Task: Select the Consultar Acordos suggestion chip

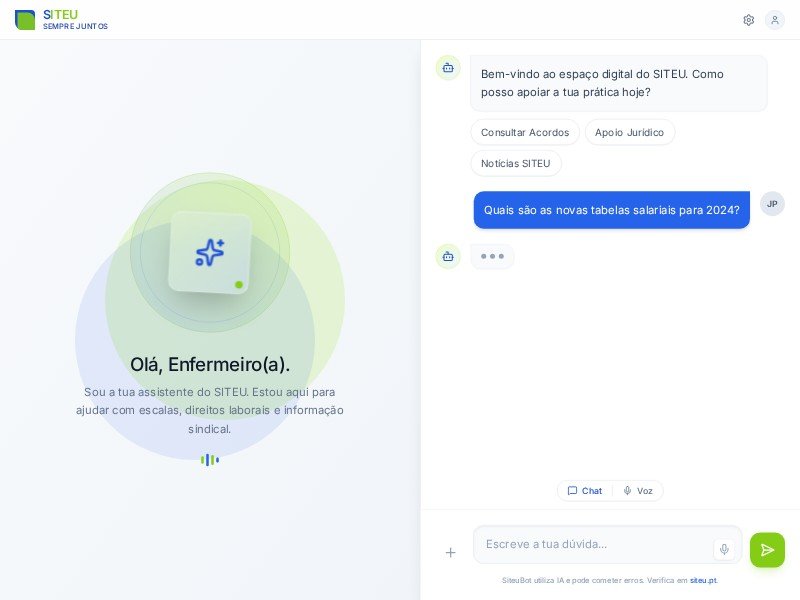Action: (525, 132)
